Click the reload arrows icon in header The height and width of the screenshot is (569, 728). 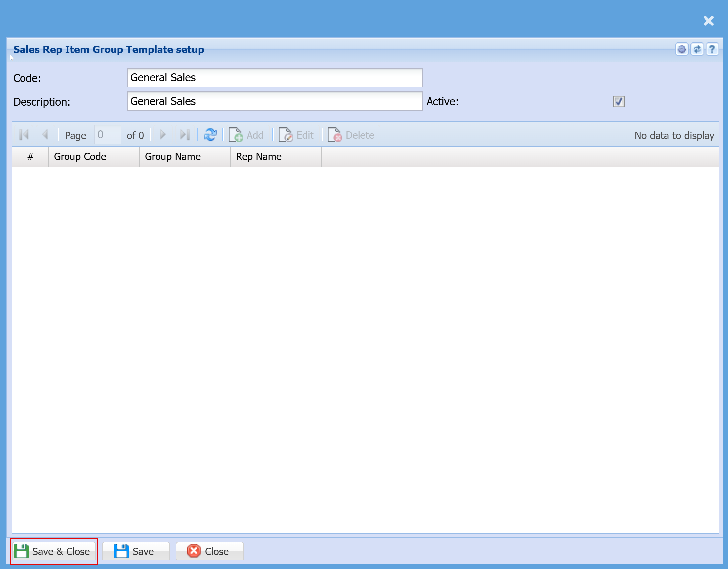point(697,50)
